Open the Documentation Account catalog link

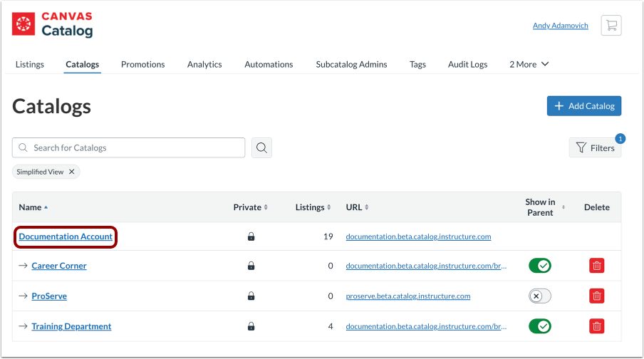click(66, 236)
